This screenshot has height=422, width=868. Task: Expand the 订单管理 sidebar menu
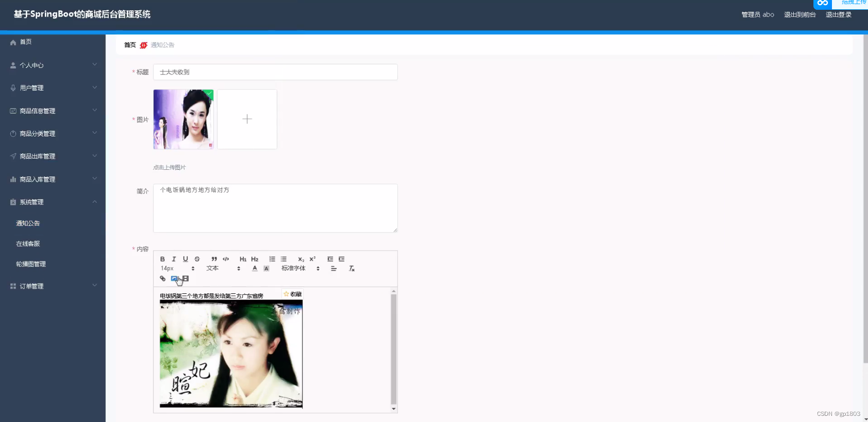point(53,286)
